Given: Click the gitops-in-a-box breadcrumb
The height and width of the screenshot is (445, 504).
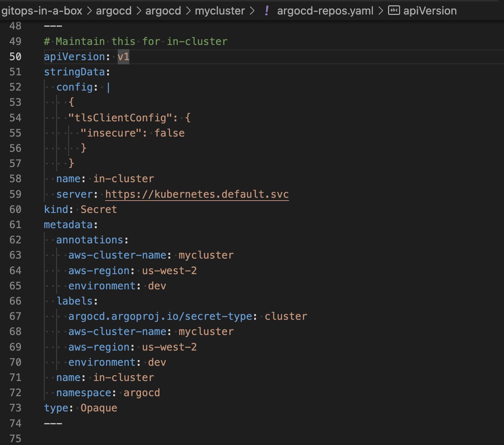Looking at the screenshot, I should [x=42, y=11].
